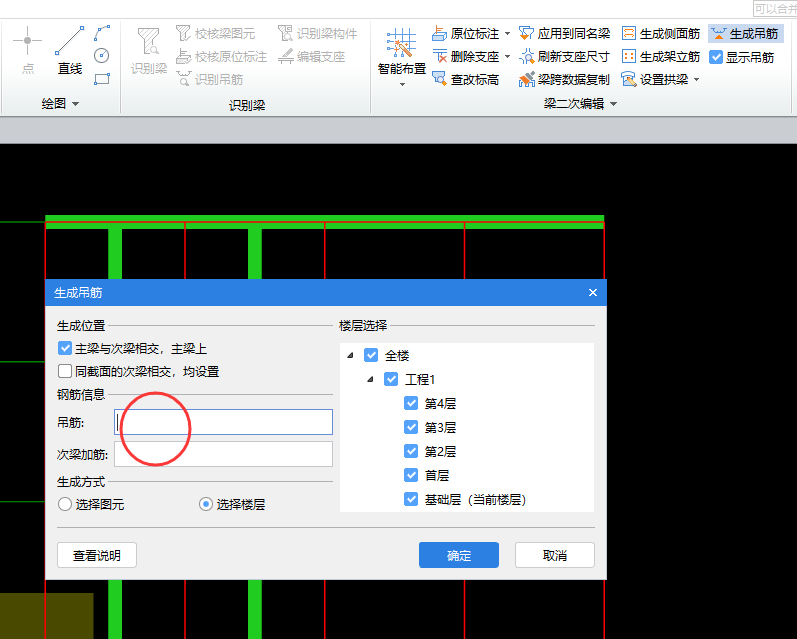Click 设置拱梁 tool
The height and width of the screenshot is (639, 797).
pyautogui.click(x=655, y=79)
